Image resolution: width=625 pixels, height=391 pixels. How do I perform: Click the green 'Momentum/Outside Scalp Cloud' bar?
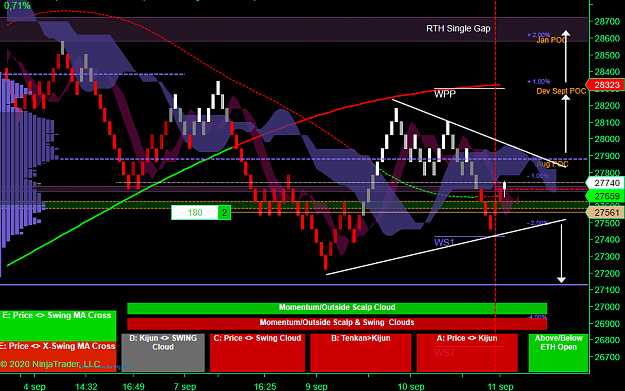click(337, 308)
